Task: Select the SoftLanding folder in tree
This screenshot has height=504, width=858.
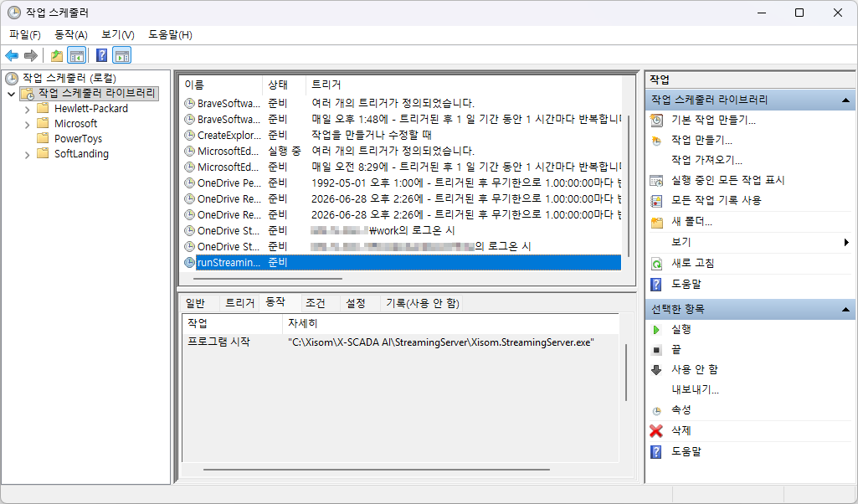Action: 81,154
